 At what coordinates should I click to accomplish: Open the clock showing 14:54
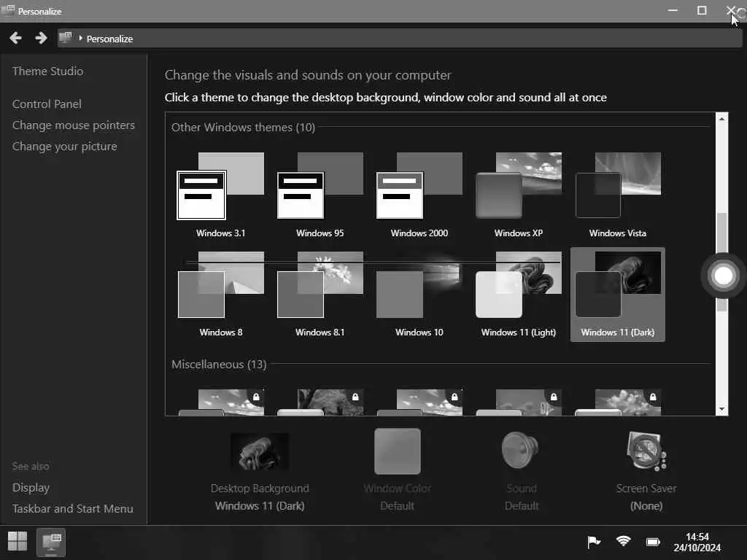697,542
